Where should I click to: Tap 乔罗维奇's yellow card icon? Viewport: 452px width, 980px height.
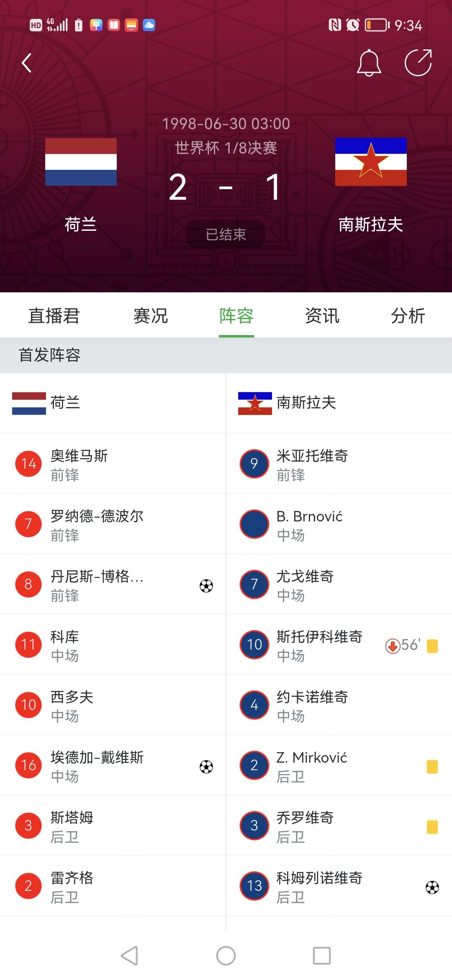click(x=432, y=827)
